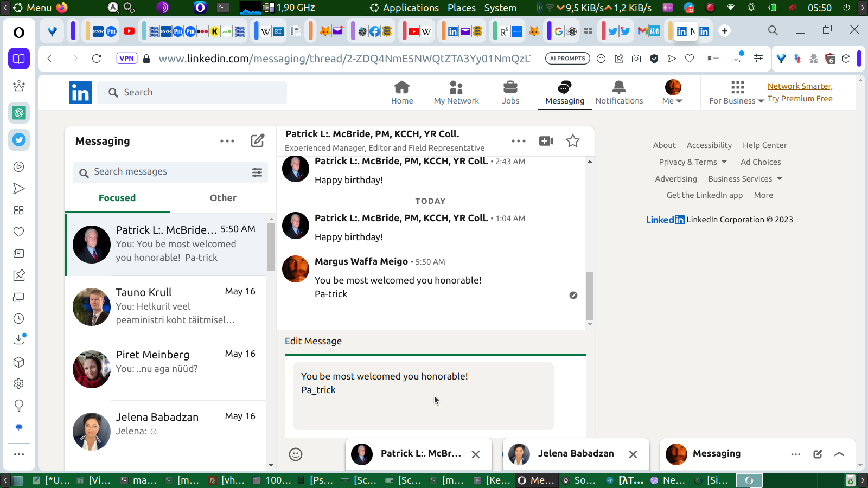Open the new tab plus button

(x=724, y=31)
